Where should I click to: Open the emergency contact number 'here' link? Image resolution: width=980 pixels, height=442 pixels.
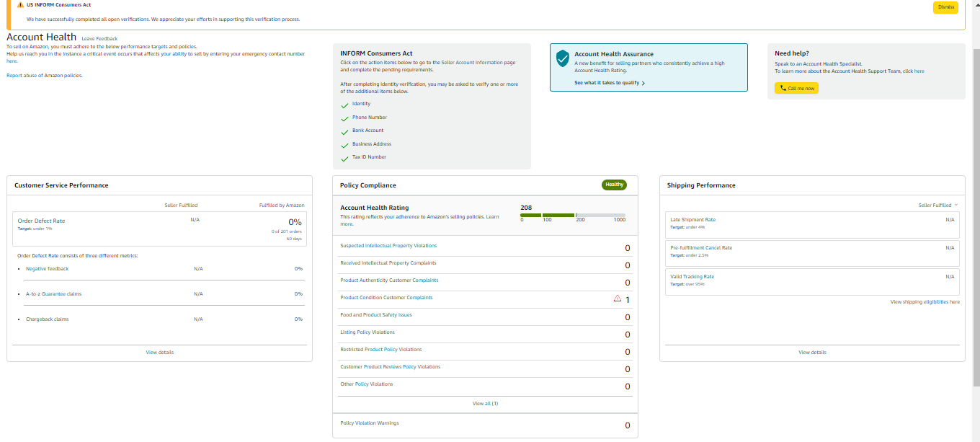[x=11, y=61]
